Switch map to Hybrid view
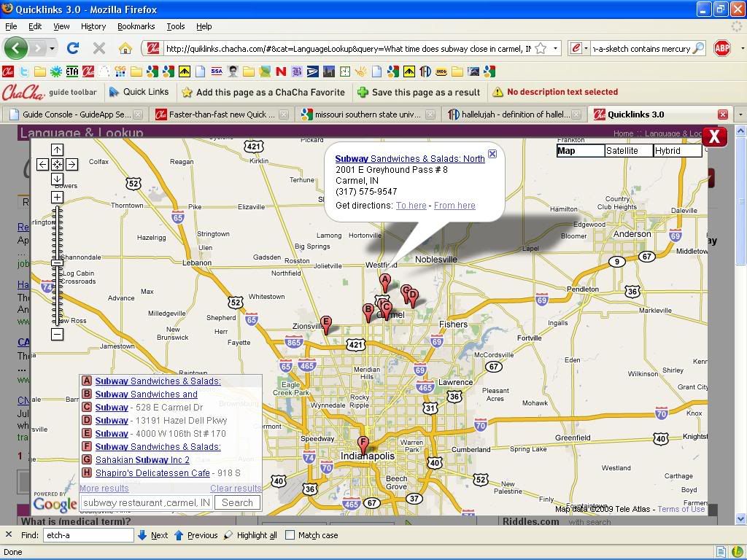Viewport: 747px width, 560px height. 678,150
